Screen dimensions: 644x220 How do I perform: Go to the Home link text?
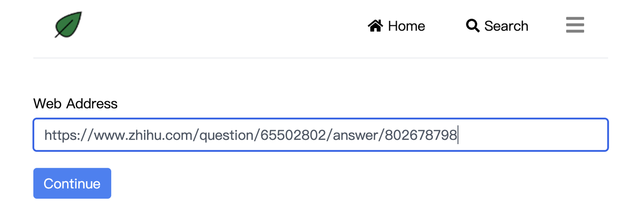(406, 26)
